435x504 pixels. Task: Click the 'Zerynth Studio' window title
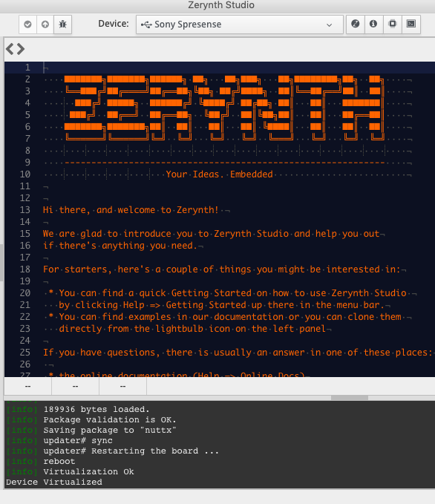point(221,5)
